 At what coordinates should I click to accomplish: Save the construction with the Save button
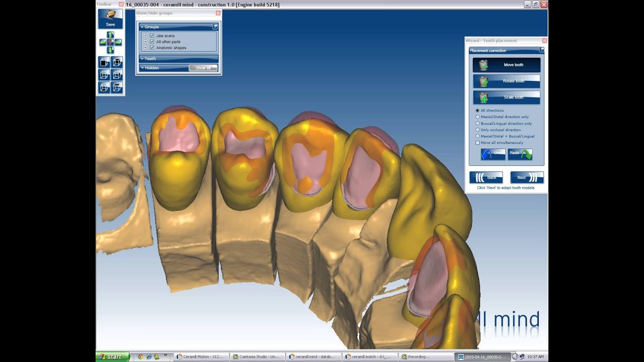pyautogui.click(x=110, y=19)
